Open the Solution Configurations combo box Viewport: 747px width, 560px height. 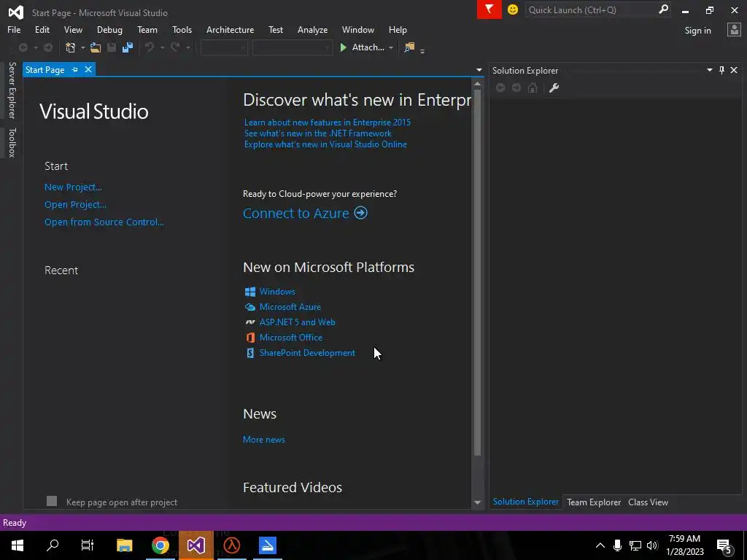tap(223, 47)
